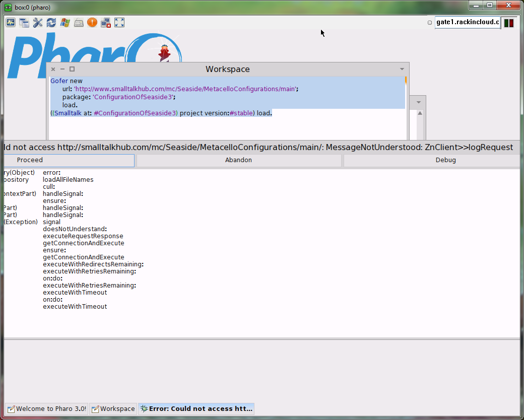Open the menu triangle of the window behind Workspace
Viewport: 524px width, 420px height.
[x=419, y=102]
